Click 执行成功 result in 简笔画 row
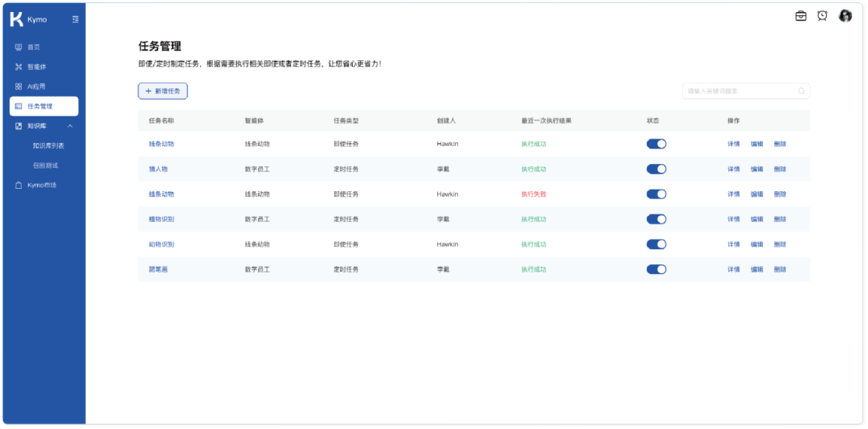The width and height of the screenshot is (868, 429). coord(534,270)
